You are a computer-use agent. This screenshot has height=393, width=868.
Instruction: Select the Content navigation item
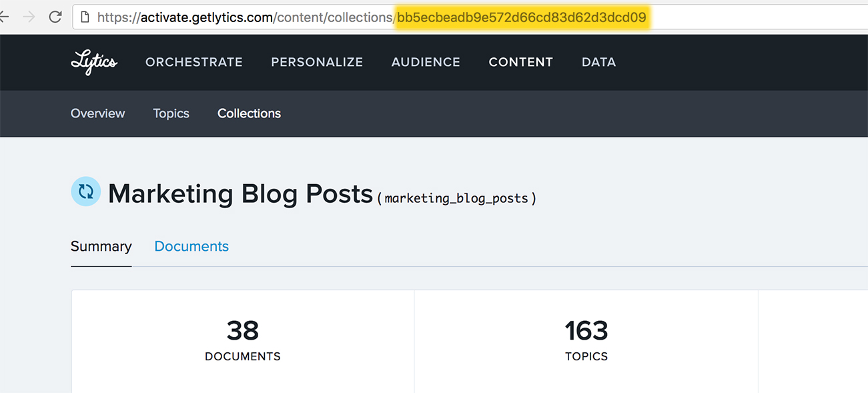(x=521, y=62)
